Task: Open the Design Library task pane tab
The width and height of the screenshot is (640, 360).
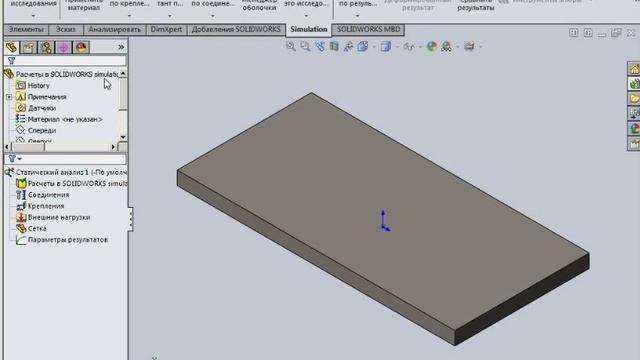Action: point(634,84)
